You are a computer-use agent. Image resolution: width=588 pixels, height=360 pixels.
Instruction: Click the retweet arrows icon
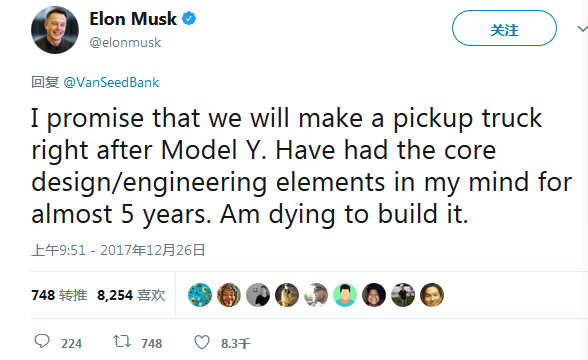(122, 341)
